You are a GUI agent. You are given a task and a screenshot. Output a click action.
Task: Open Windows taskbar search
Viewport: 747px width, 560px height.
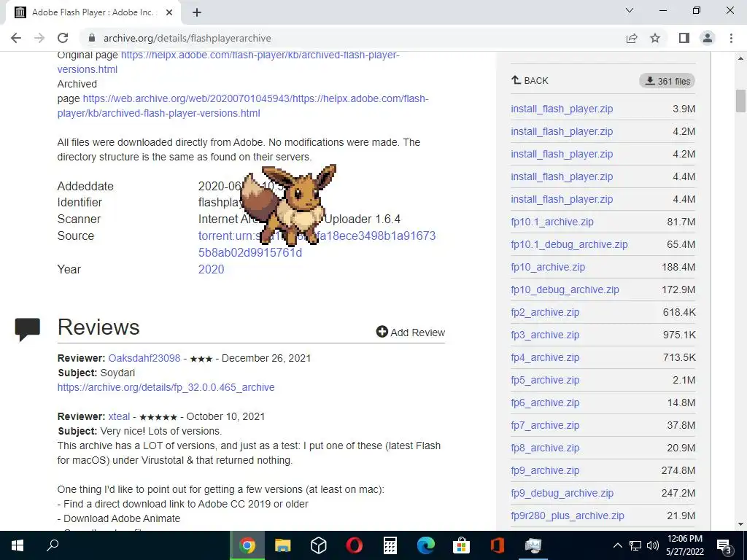tap(53, 545)
